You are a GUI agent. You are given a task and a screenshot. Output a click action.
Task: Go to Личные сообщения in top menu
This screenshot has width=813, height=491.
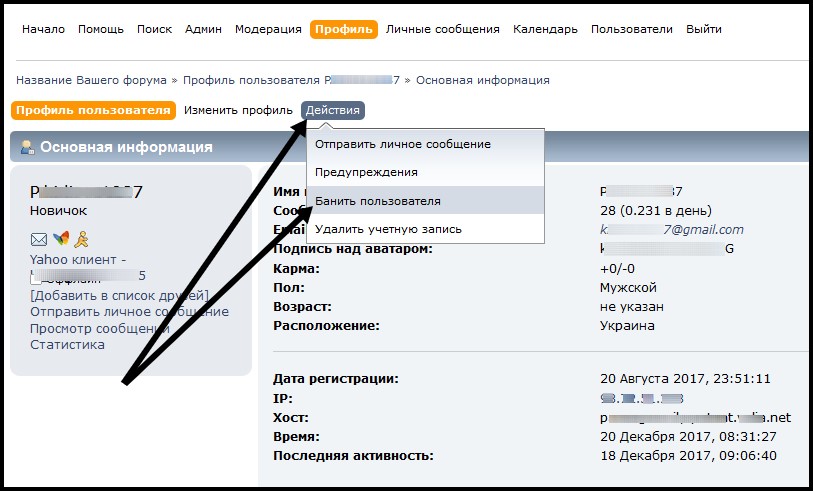point(442,29)
